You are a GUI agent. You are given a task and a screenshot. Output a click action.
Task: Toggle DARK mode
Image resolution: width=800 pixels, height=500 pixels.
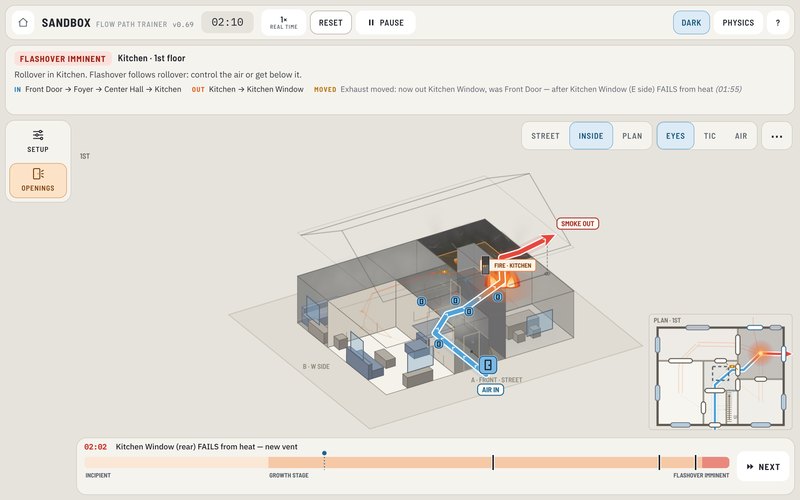click(x=691, y=22)
